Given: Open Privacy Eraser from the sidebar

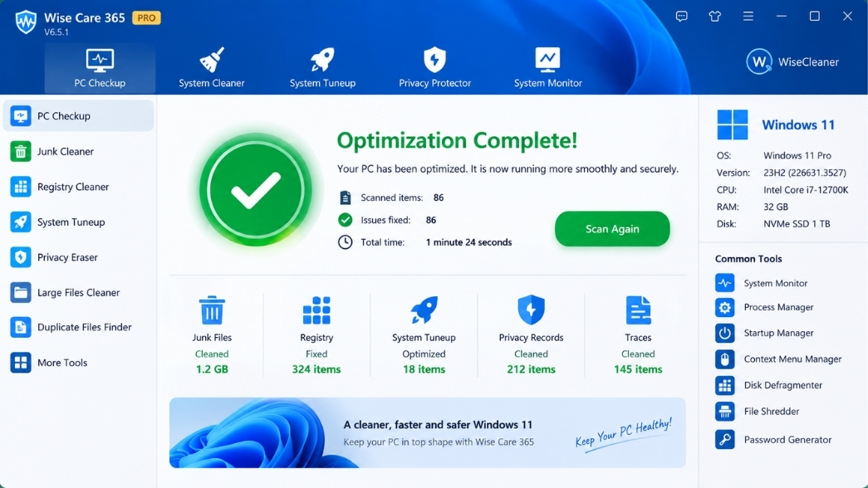Looking at the screenshot, I should (78, 257).
